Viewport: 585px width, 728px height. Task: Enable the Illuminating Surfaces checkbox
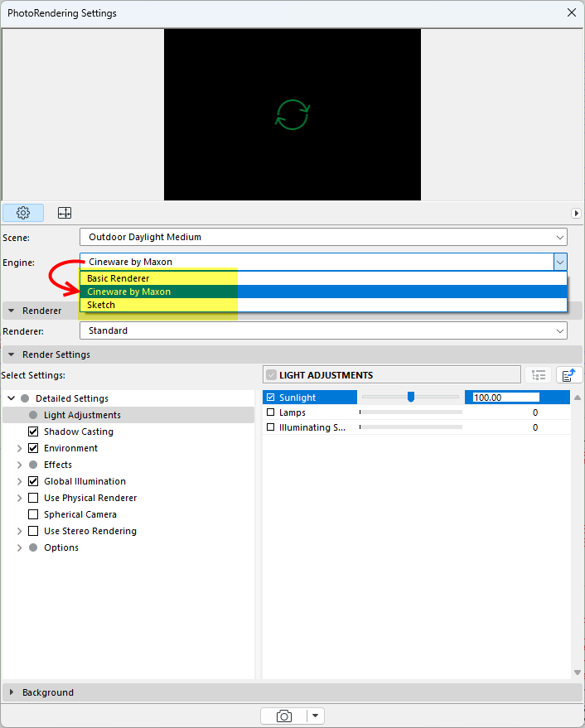click(271, 427)
